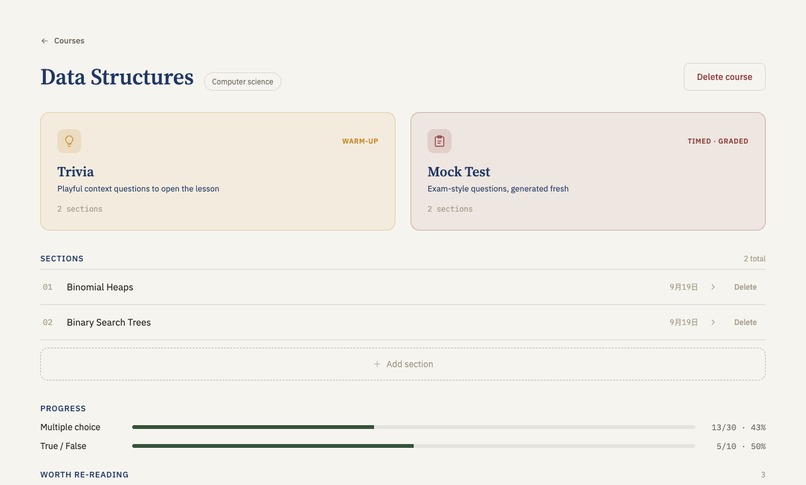This screenshot has width=806, height=485.
Task: Click '2 sections' under Mock Test
Action: pyautogui.click(x=450, y=209)
